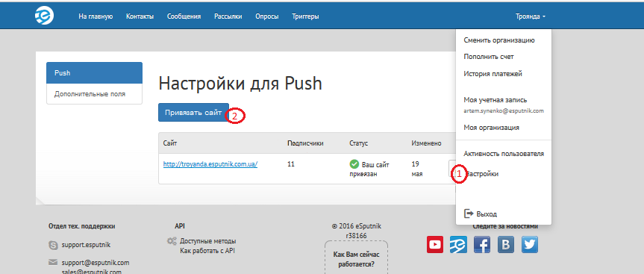Open the VKontakte social icon

[x=506, y=245]
